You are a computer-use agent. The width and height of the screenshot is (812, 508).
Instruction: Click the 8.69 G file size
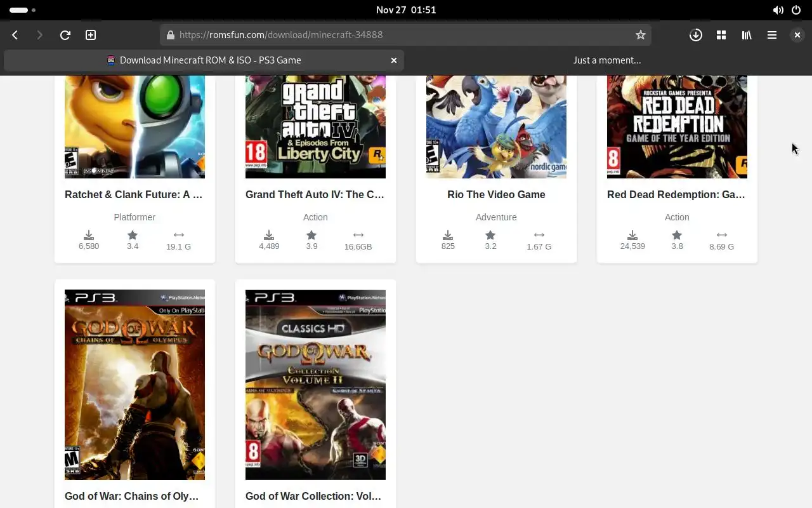point(721,246)
